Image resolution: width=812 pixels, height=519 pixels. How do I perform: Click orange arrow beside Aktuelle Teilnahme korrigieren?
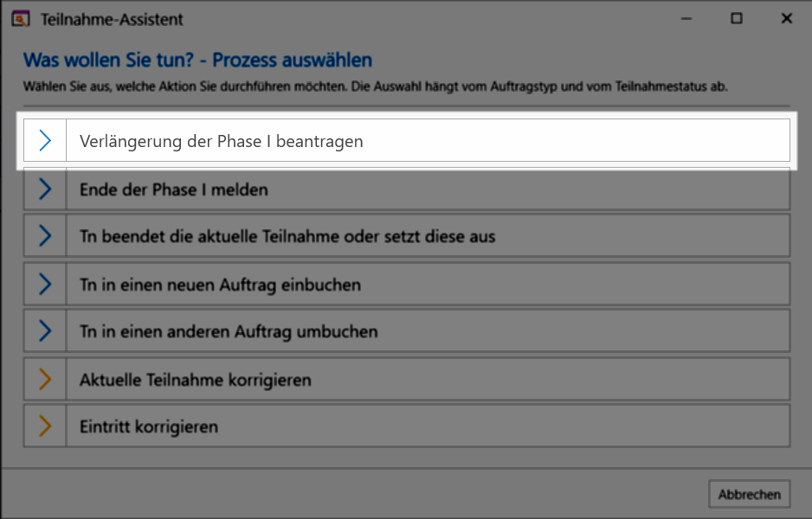[x=45, y=380]
